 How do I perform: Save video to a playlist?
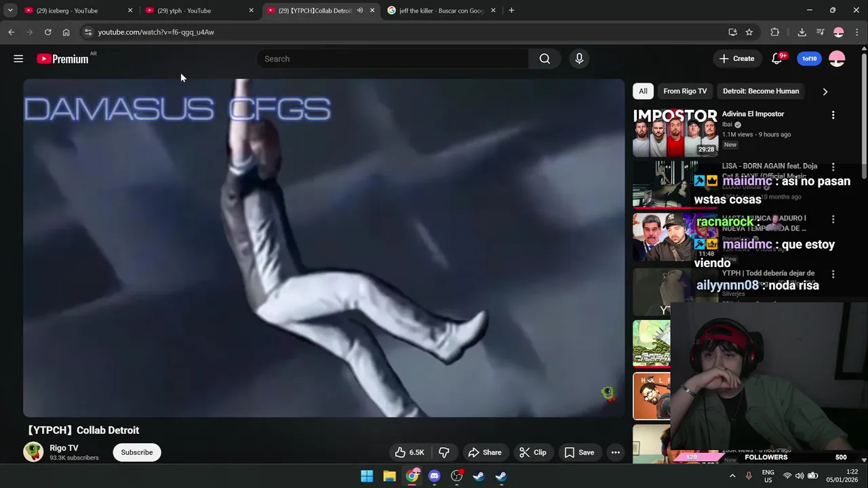580,453
